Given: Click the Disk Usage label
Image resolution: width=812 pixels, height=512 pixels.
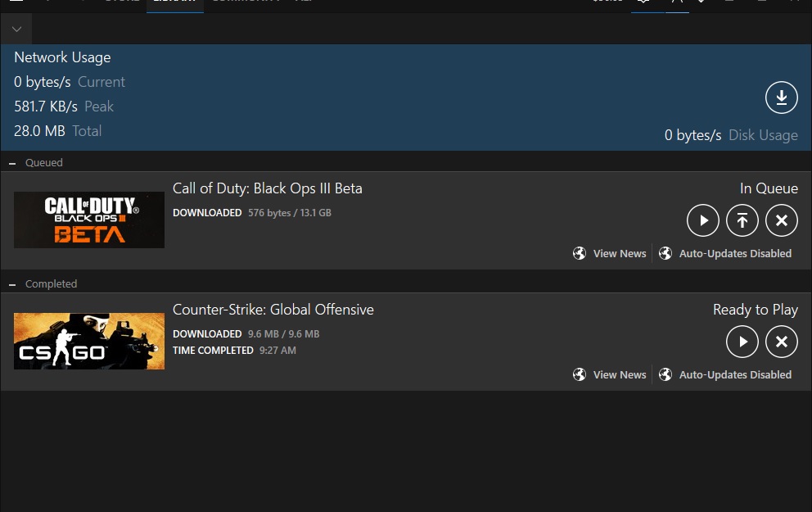Looking at the screenshot, I should 763,135.
